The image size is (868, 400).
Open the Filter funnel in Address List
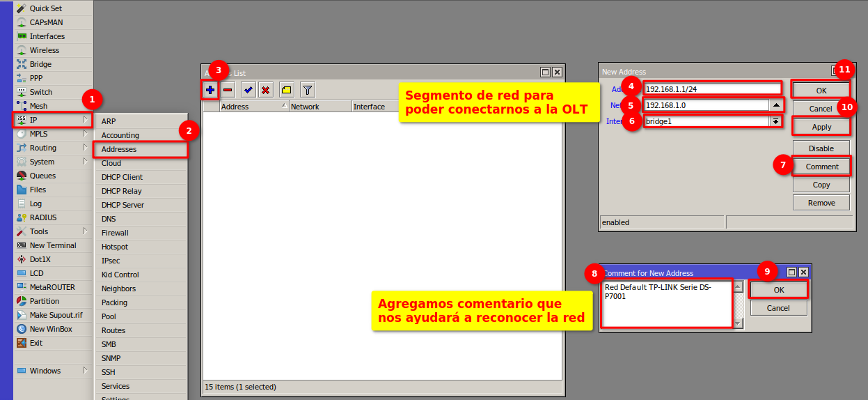coord(307,90)
